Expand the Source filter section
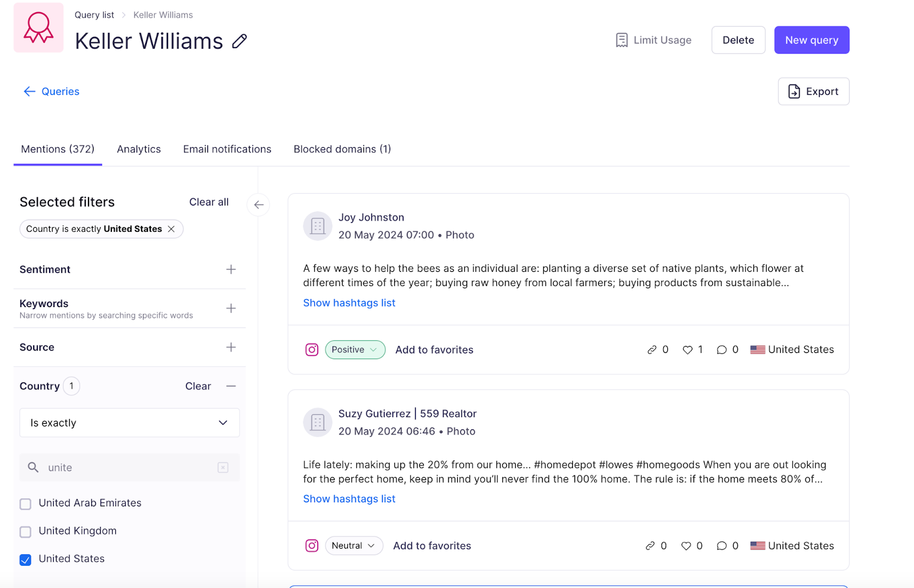914x588 pixels. pyautogui.click(x=231, y=347)
